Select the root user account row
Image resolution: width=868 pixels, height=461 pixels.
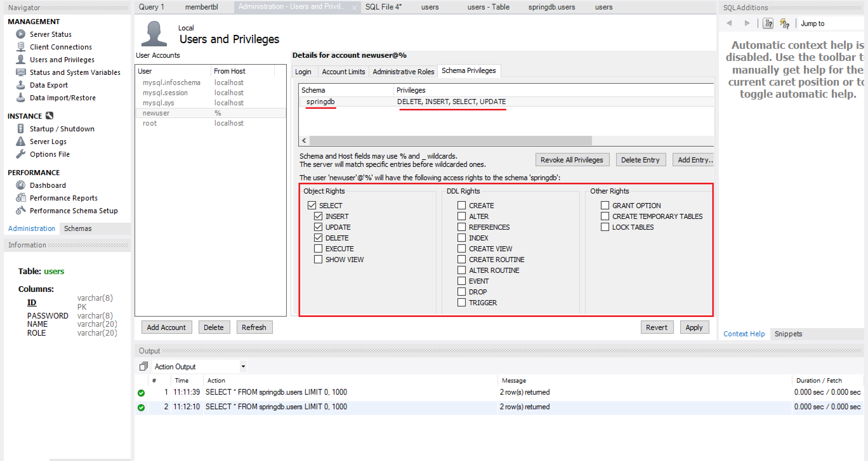[150, 123]
